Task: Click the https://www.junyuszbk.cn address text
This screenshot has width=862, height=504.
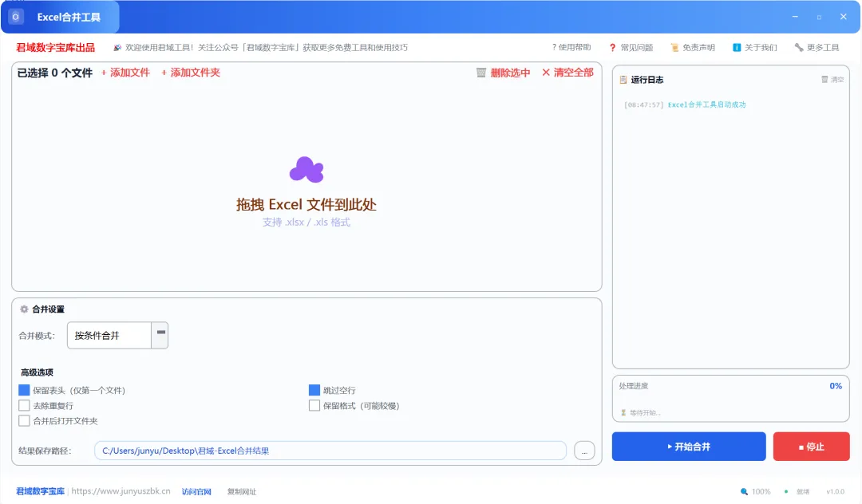Action: (x=121, y=491)
